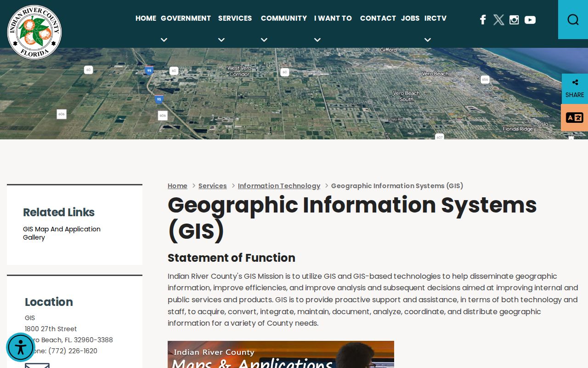
Task: Open the Instagram social icon
Action: [x=514, y=20]
